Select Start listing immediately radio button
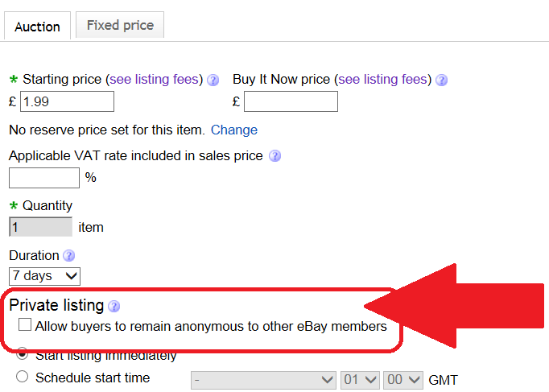Viewport: 549px width, 392px height. (23, 354)
